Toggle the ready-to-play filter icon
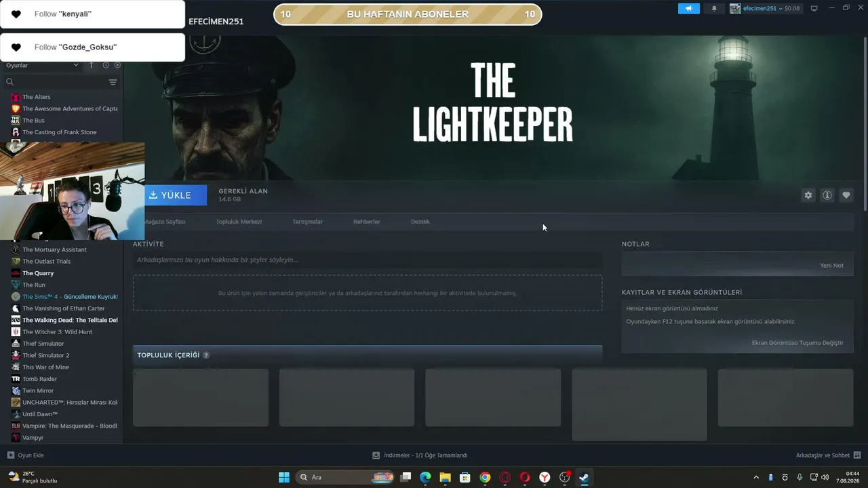The width and height of the screenshot is (868, 488). 117,65
